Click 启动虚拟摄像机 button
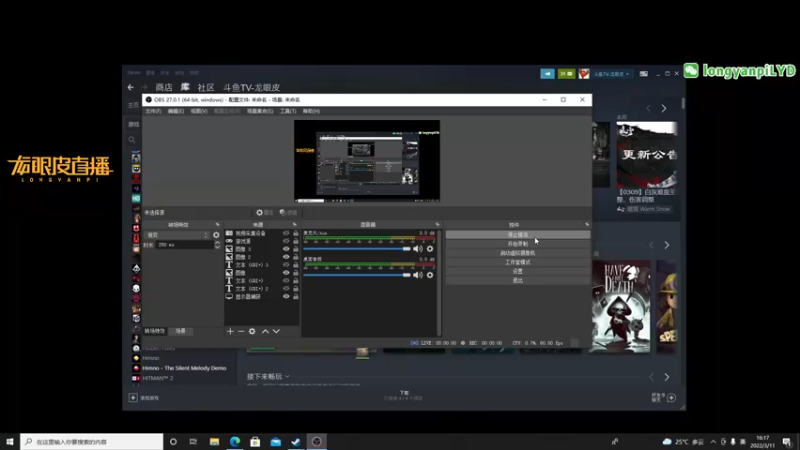 pos(518,253)
